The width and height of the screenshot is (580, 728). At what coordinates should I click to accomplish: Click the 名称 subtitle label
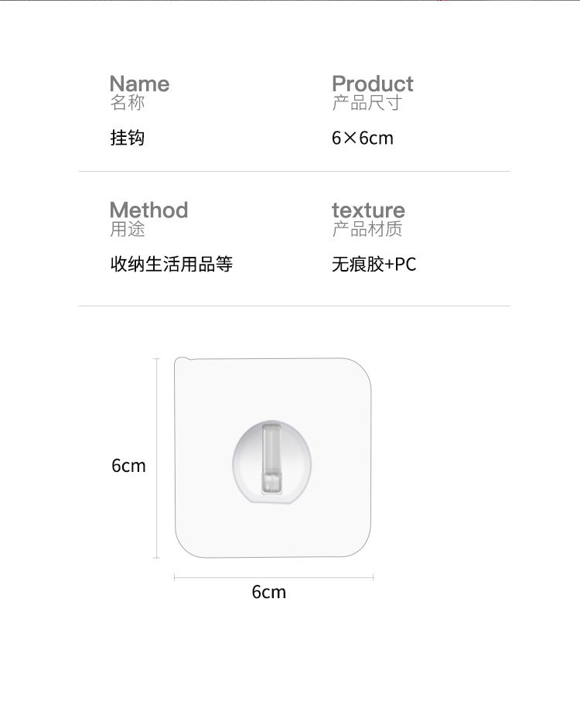click(x=128, y=103)
